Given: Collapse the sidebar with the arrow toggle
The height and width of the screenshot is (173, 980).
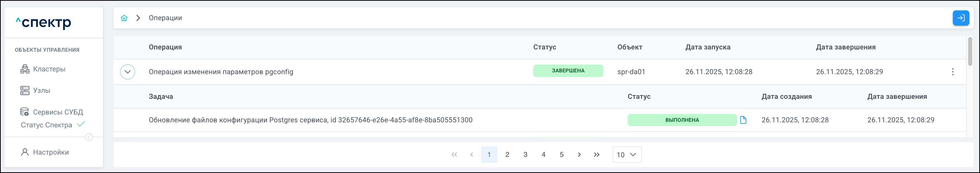Looking at the screenshot, I should pyautogui.click(x=89, y=137).
